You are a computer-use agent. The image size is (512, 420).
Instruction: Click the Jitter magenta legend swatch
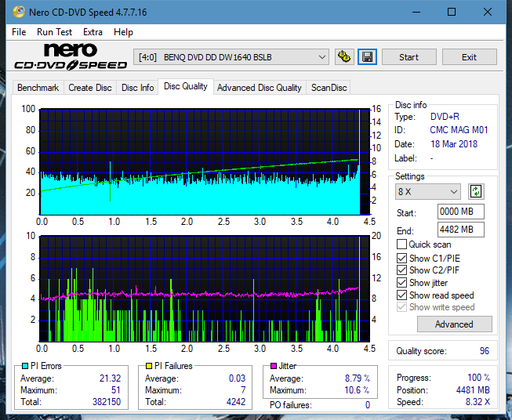(x=274, y=366)
